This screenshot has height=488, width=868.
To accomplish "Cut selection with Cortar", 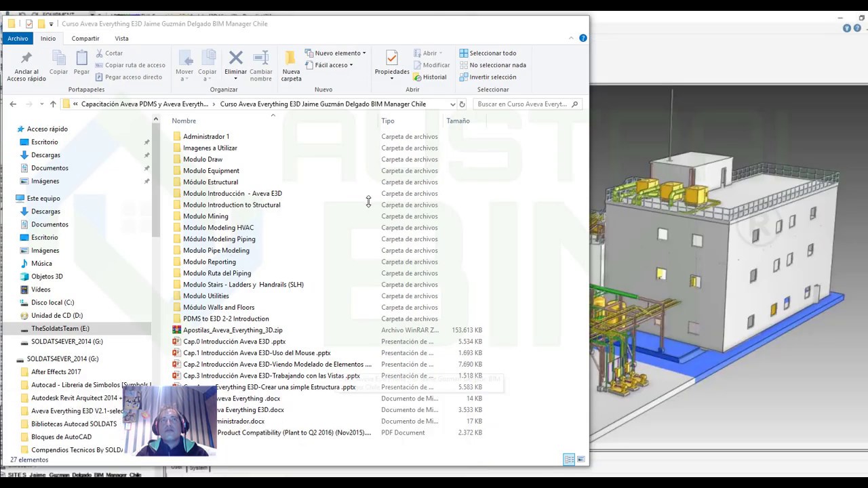I will coord(108,53).
